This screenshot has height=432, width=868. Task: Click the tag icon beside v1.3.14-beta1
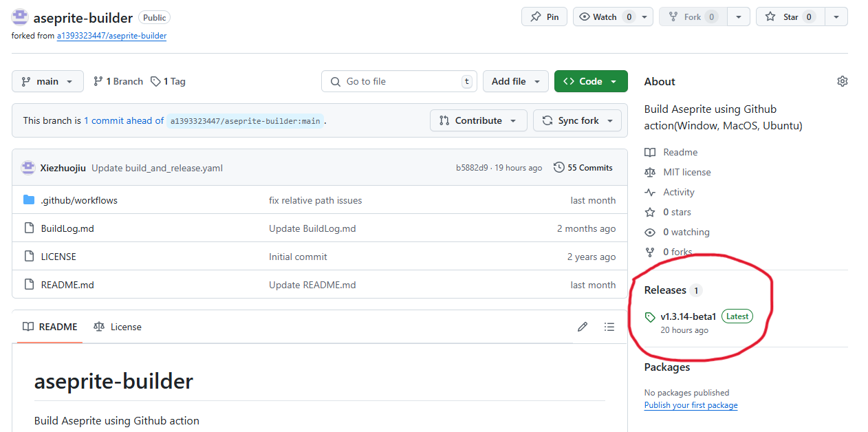650,317
